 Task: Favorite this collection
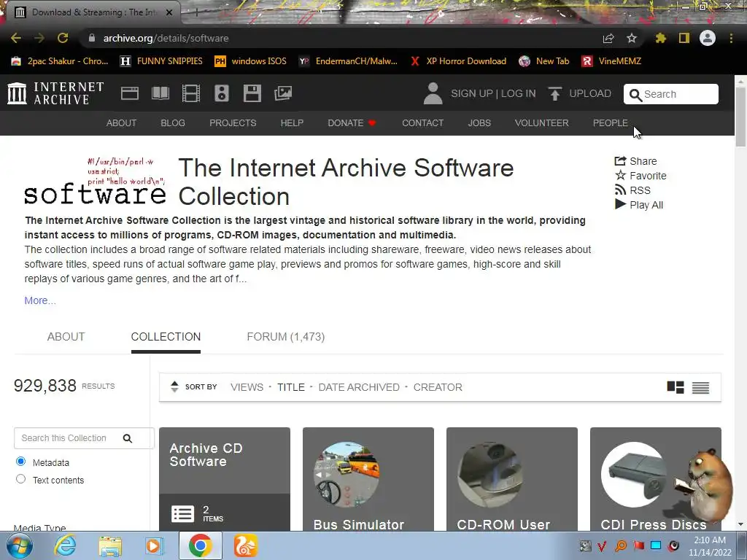coord(640,176)
